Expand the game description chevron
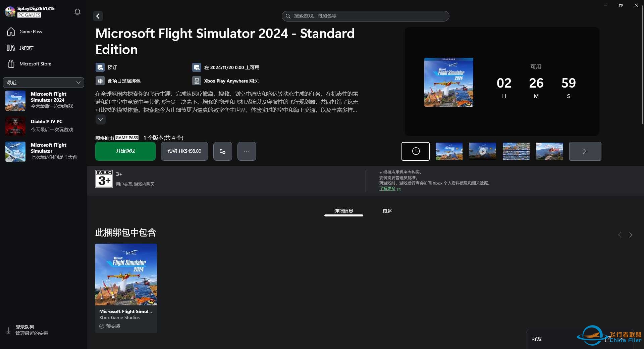This screenshot has height=349, width=644. point(100,119)
